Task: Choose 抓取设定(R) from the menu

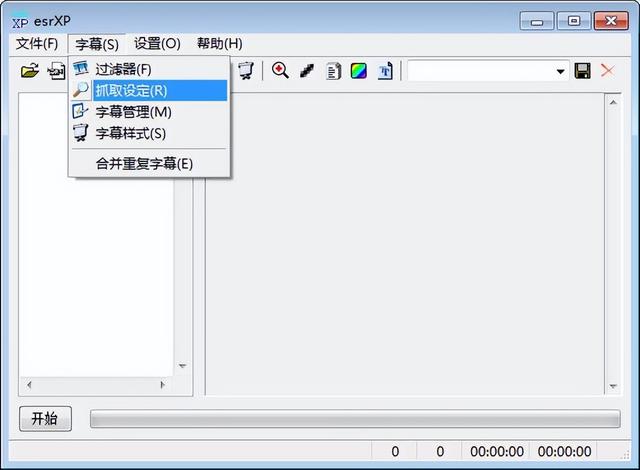Action: click(x=149, y=90)
